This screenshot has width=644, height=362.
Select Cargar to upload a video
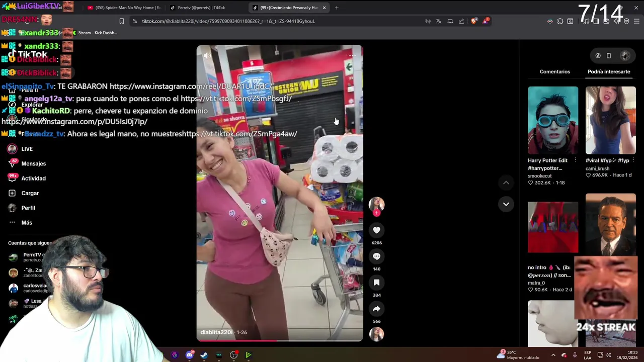[24, 193]
